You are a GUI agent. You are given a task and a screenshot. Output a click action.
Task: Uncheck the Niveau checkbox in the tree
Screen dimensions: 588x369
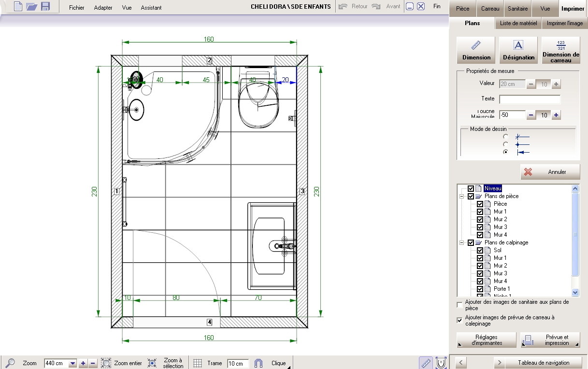coord(471,188)
